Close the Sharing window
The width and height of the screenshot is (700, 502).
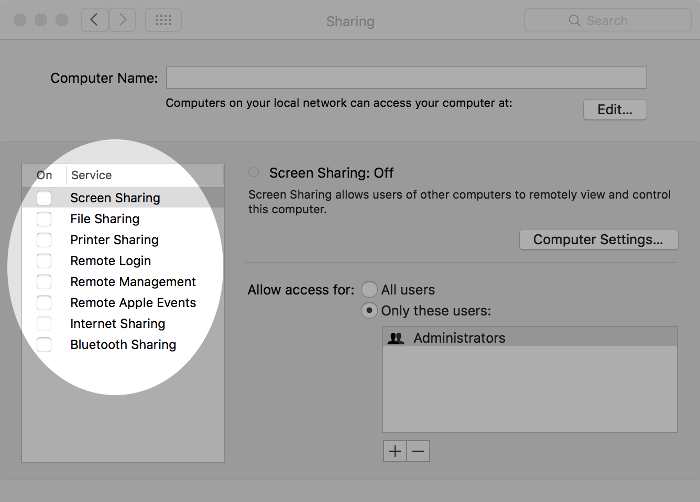click(20, 20)
